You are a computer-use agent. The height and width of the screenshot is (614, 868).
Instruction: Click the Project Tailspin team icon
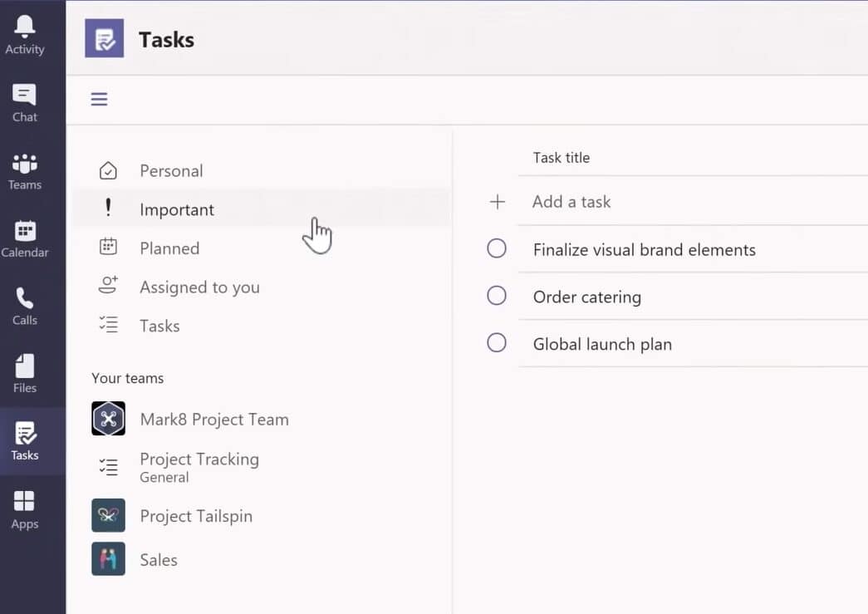[108, 515]
